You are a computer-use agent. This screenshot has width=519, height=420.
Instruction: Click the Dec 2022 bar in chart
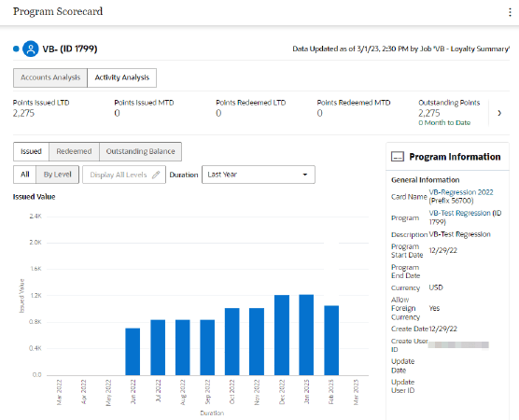pos(282,335)
